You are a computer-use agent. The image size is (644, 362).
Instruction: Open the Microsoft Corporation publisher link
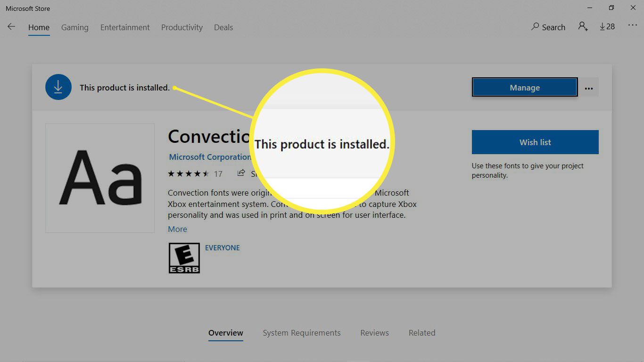click(210, 157)
